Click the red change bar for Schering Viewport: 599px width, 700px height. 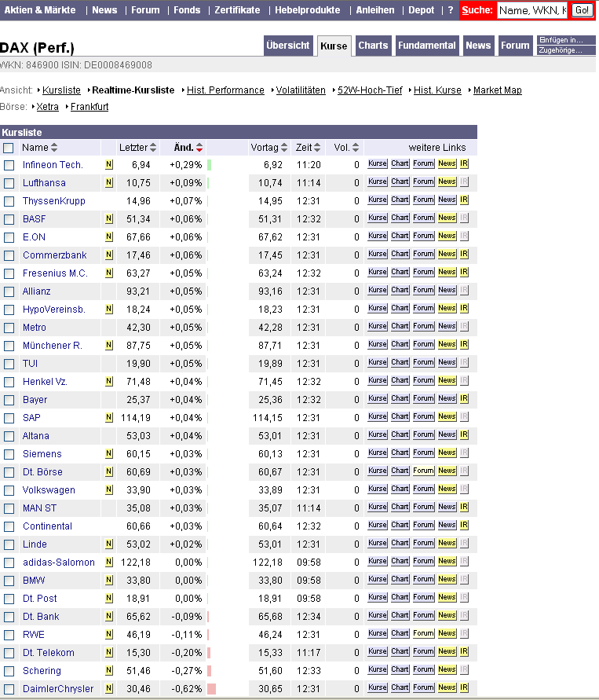209,670
